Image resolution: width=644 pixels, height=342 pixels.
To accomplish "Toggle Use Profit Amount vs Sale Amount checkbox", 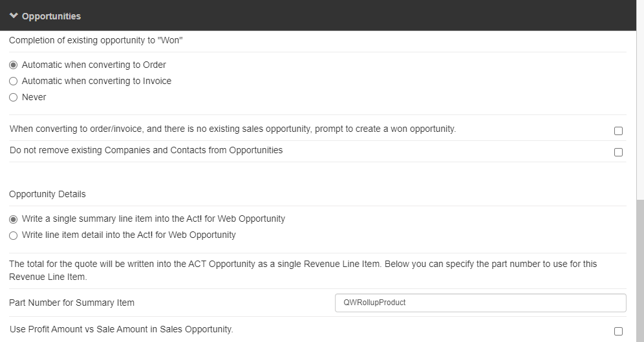I will tap(618, 331).
